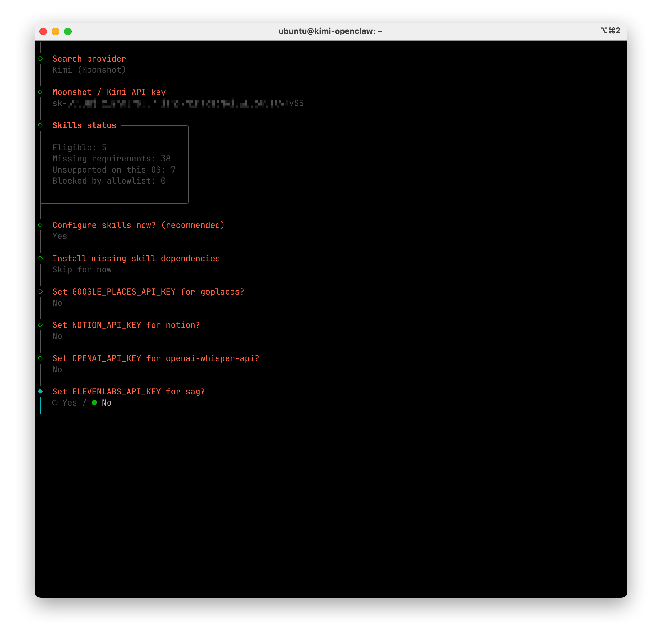This screenshot has height=644, width=662.
Task: Click the ELEVENLABS_API_KEY question text
Action: pos(129,391)
